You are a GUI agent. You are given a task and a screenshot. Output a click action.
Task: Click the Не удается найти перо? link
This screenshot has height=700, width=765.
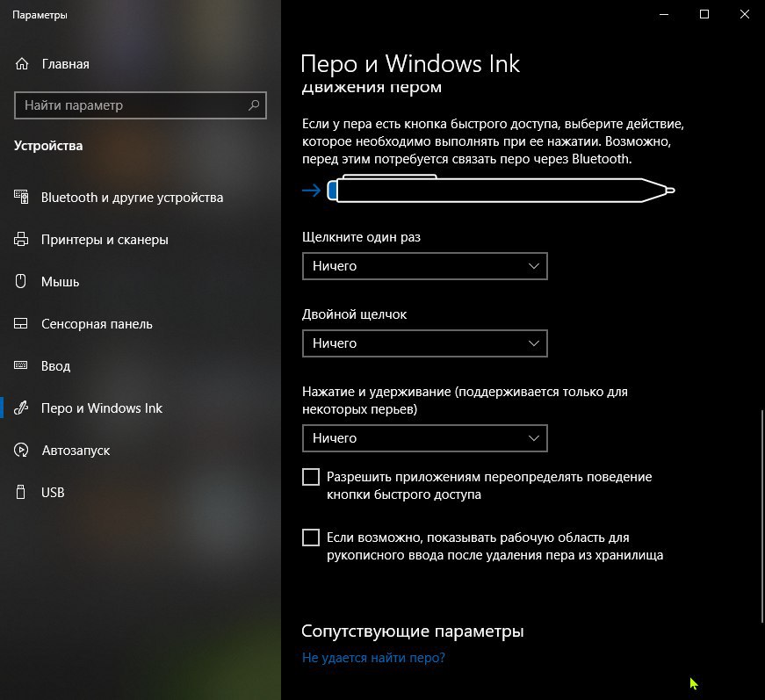tap(374, 658)
